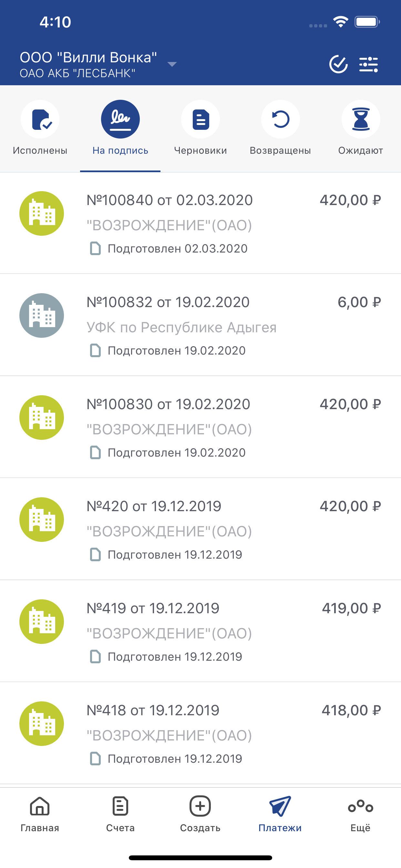Tap the gray building icon for УФК payment
Image resolution: width=401 pixels, height=868 pixels.
[x=42, y=315]
